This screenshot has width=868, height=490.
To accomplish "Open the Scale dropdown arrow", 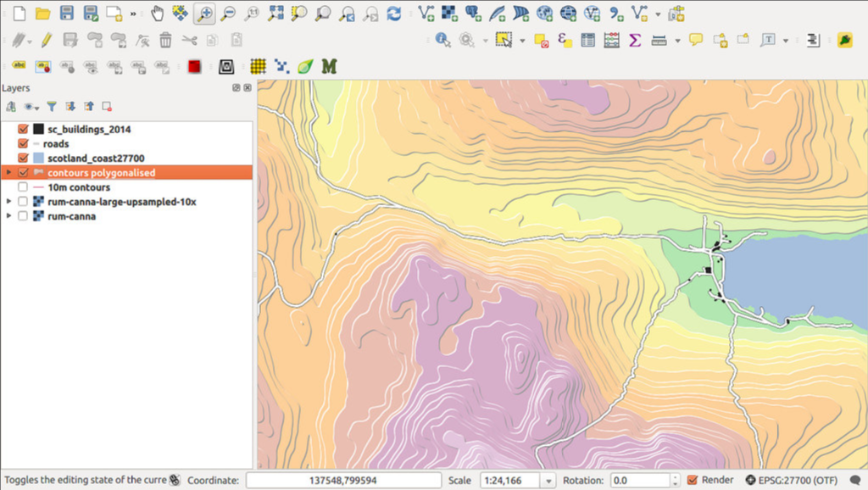I will coord(549,481).
